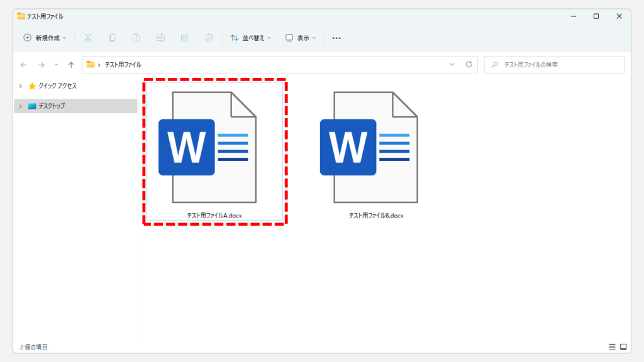644x362 pixels.
Task: Click the Share icon in toolbar
Action: [x=184, y=38]
